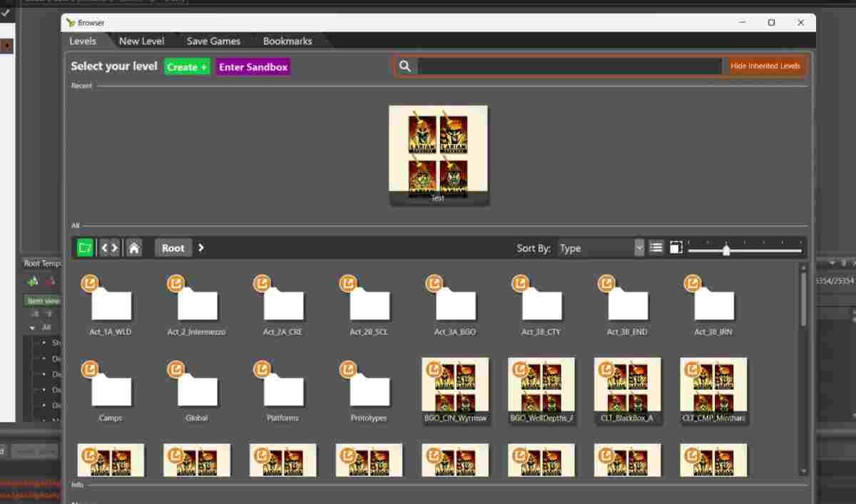Click the Root breadcrumb button
Screen dimensions: 856x504
[x=173, y=248]
